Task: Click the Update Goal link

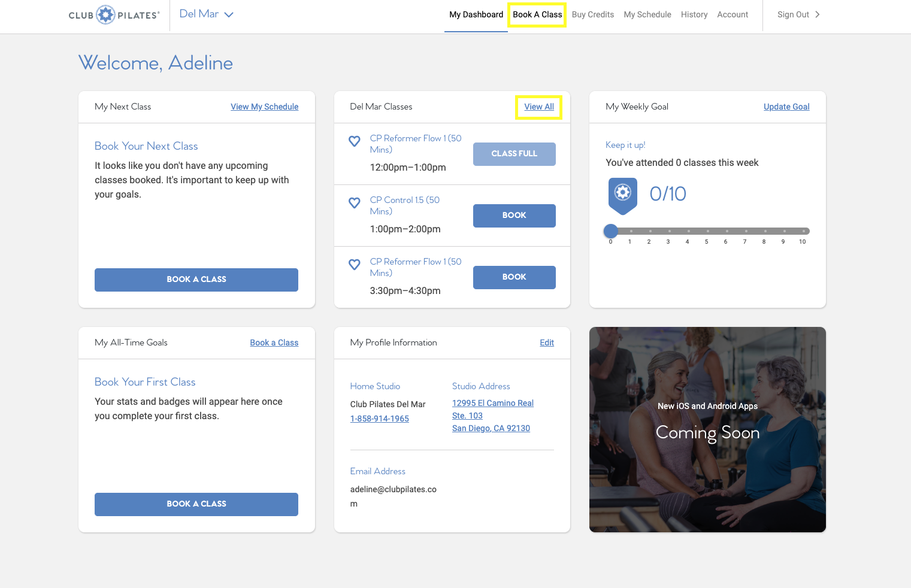Action: [786, 107]
